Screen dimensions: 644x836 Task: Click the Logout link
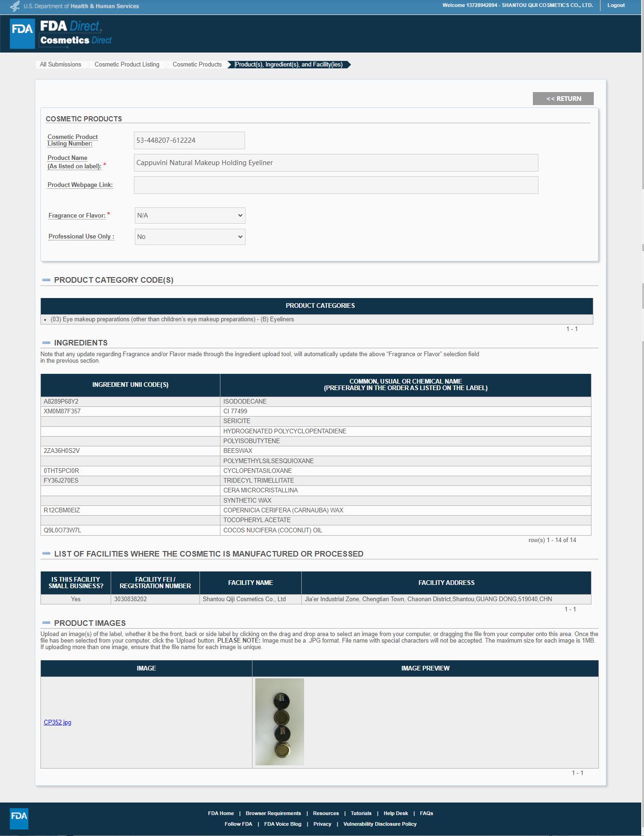[x=616, y=6]
